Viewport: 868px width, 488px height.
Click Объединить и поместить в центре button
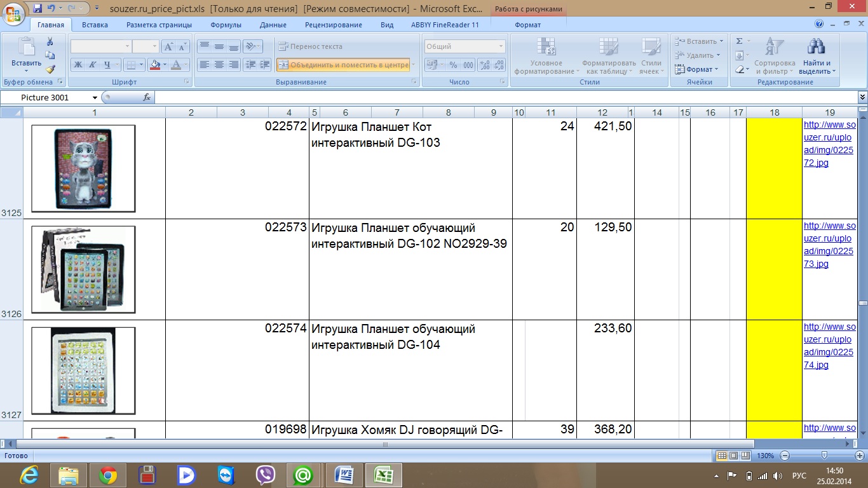point(343,65)
